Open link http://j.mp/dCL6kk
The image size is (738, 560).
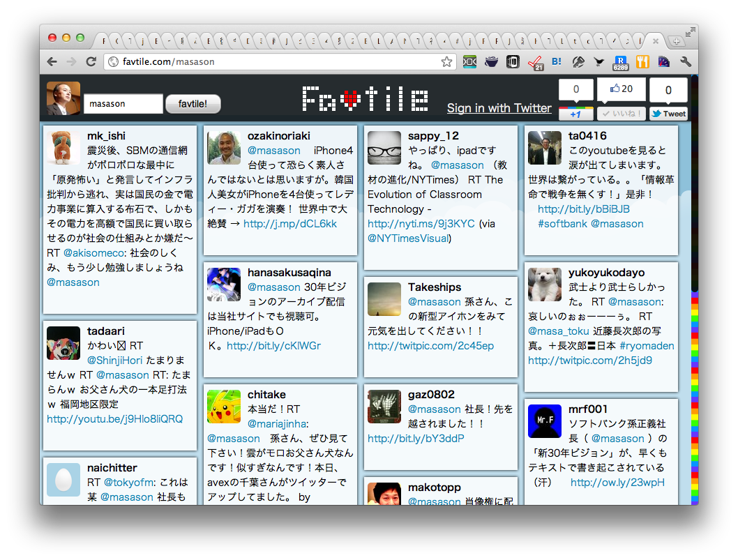[x=290, y=224]
